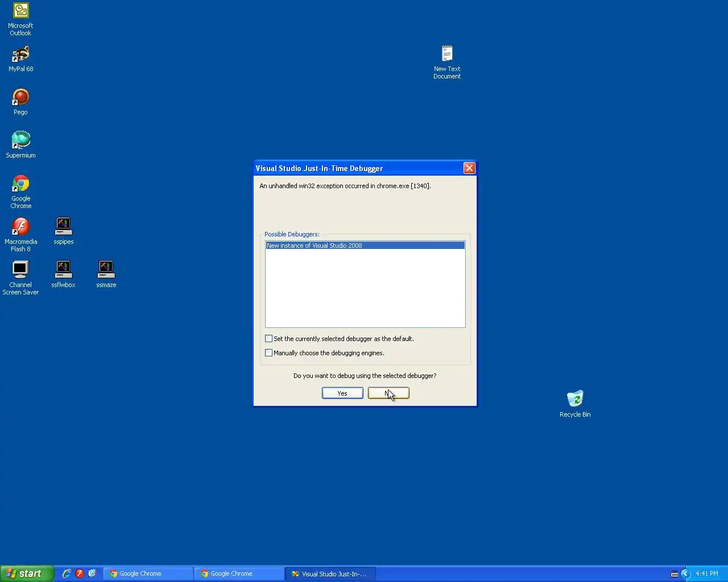Click Yes to debug with selected debugger

[x=342, y=393]
